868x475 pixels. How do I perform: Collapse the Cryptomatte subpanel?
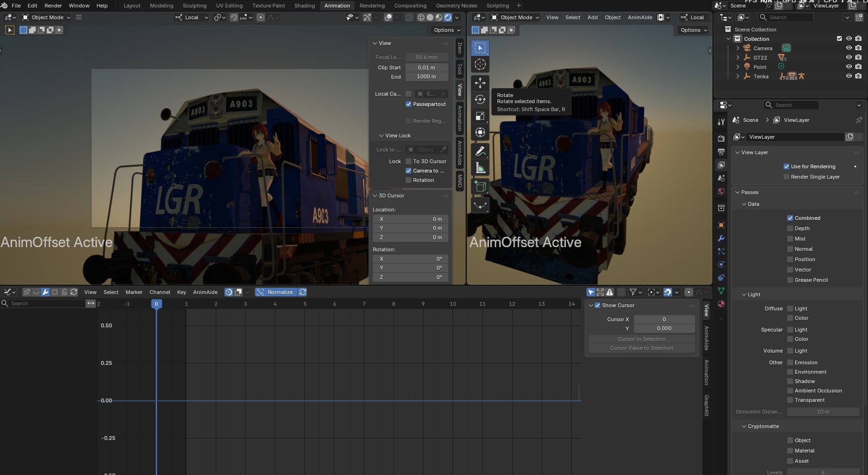click(744, 426)
